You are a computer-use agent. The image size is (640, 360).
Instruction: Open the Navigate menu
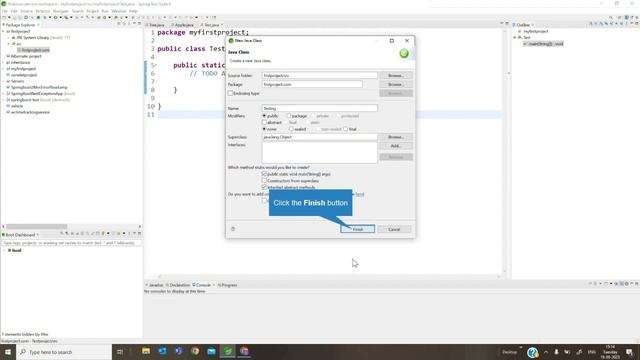pos(61,11)
